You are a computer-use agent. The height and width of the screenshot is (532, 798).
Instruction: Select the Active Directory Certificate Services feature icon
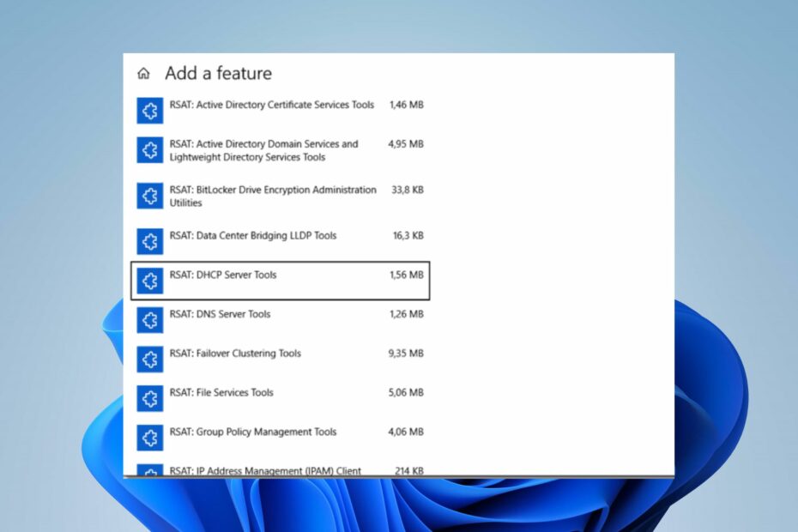coord(149,111)
